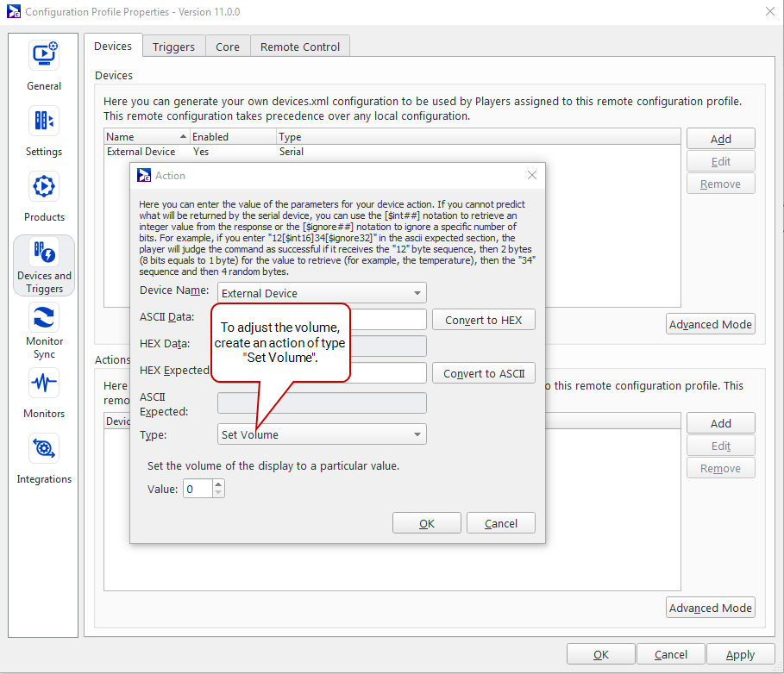Click the Convert to ASCII button
The width and height of the screenshot is (784, 674).
pos(483,373)
